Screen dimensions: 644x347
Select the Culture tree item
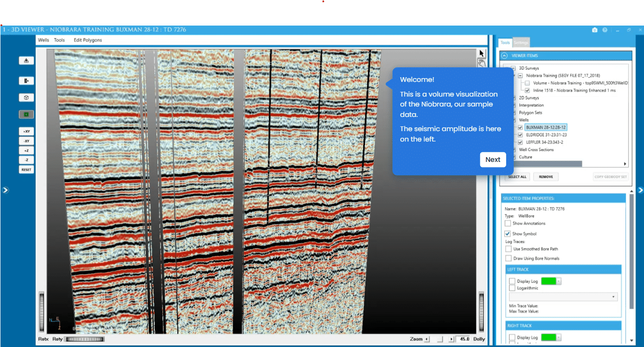click(x=526, y=157)
